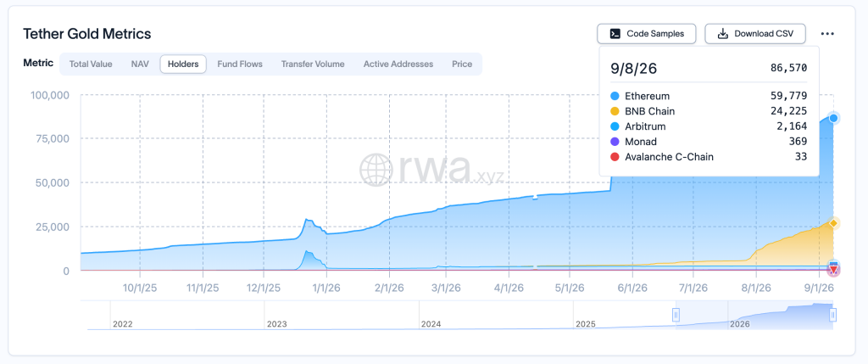The image size is (868, 364).
Task: Click the Monad purple legend dot
Action: tap(615, 142)
